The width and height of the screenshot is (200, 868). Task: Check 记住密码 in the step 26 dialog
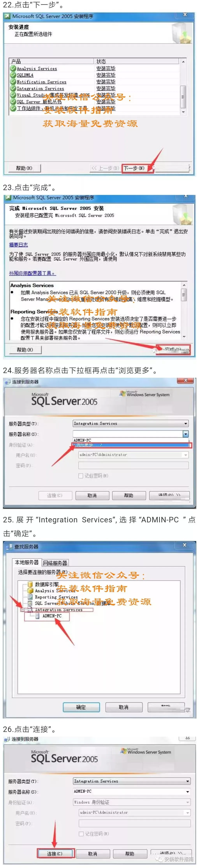pos(81,834)
